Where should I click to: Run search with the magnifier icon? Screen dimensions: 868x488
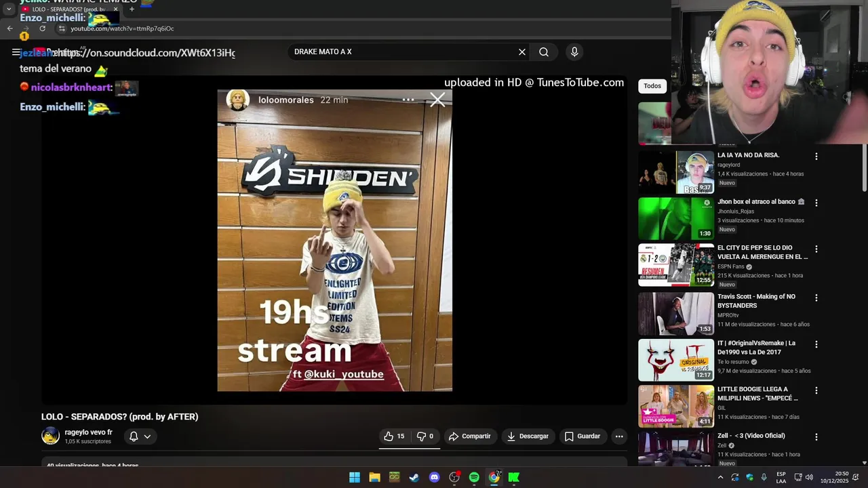[x=544, y=52]
